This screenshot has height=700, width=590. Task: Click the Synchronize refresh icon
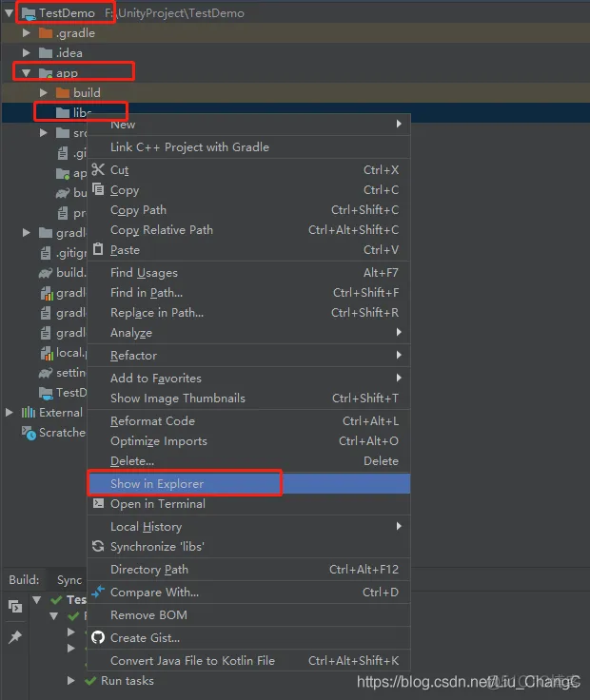pos(98,546)
